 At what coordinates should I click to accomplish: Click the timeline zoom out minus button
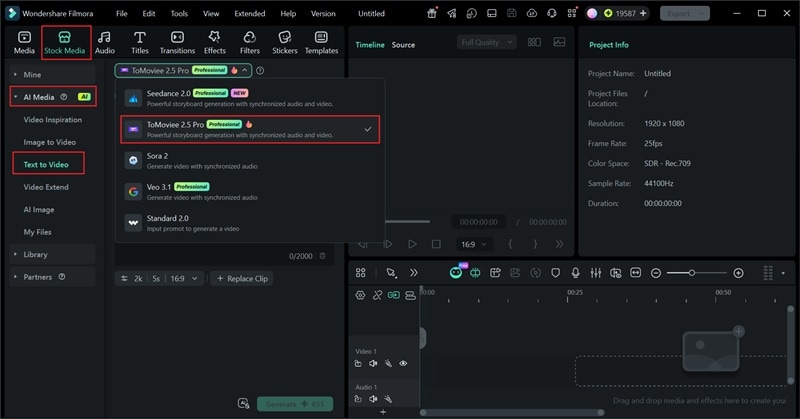656,274
